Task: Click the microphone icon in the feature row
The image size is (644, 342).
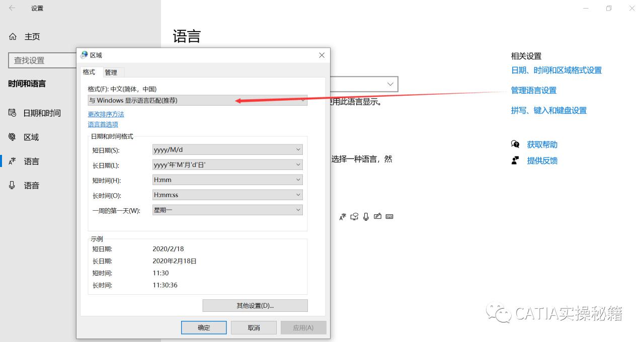Action: pos(366,216)
